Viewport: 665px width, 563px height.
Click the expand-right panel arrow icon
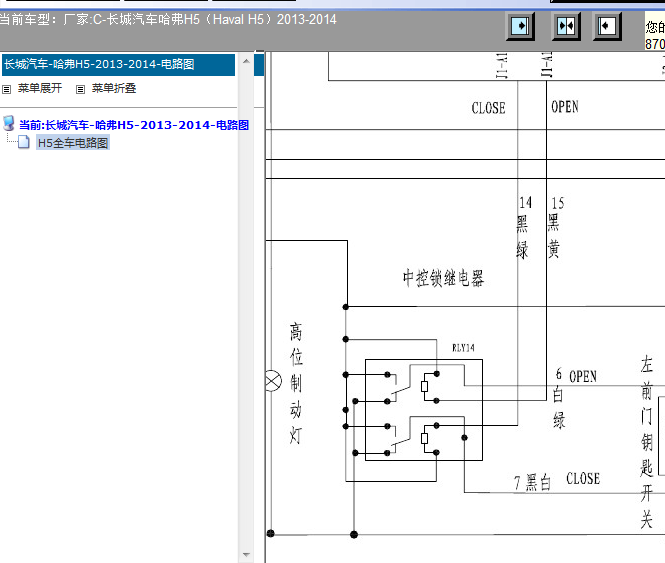[520, 26]
